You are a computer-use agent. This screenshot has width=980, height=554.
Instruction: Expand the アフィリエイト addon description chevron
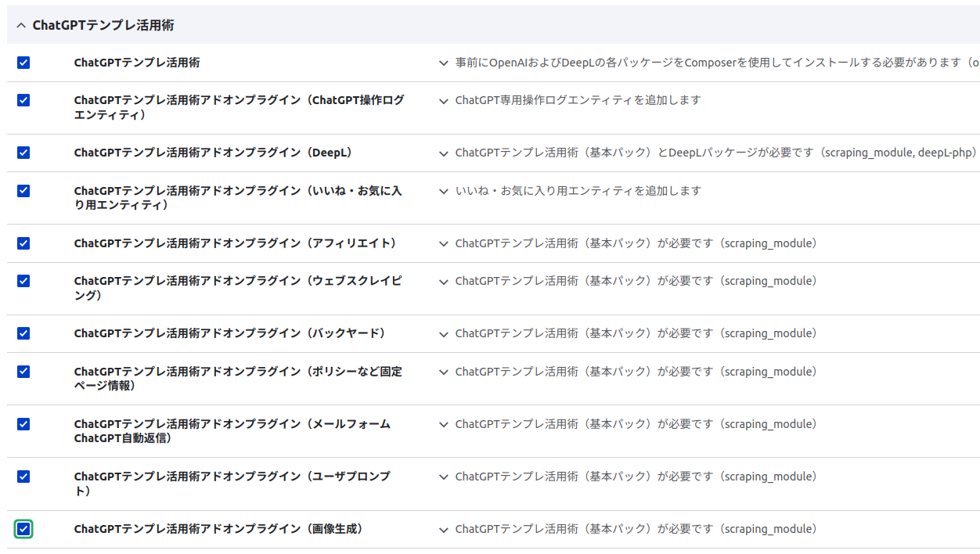click(x=443, y=243)
